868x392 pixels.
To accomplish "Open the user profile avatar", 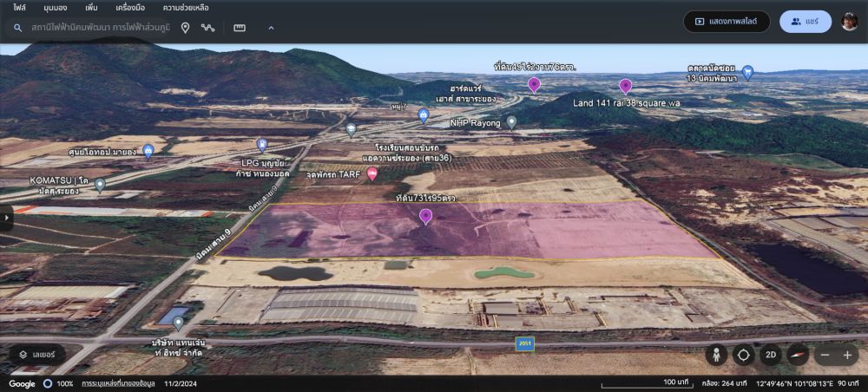I will [850, 22].
